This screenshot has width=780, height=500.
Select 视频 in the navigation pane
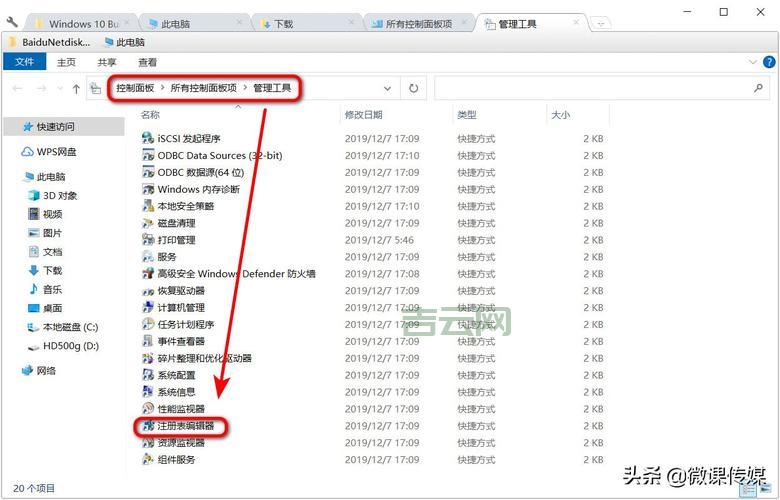45,214
